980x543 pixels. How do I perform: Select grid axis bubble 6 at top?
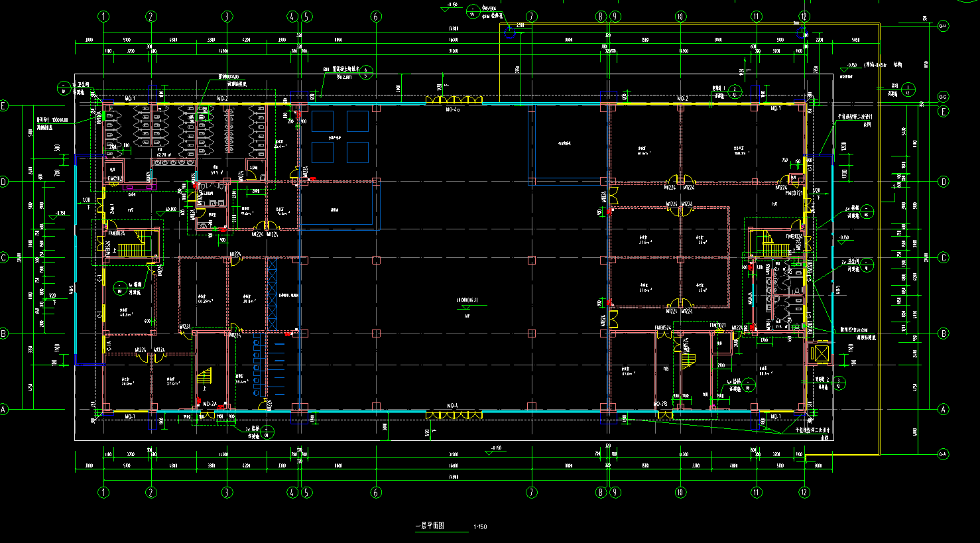point(376,17)
